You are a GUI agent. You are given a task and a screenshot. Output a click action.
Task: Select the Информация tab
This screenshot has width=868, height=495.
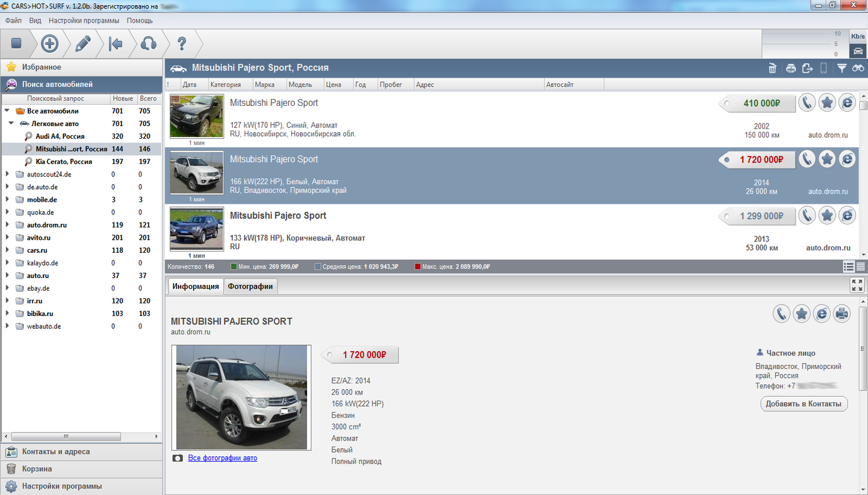pos(195,286)
